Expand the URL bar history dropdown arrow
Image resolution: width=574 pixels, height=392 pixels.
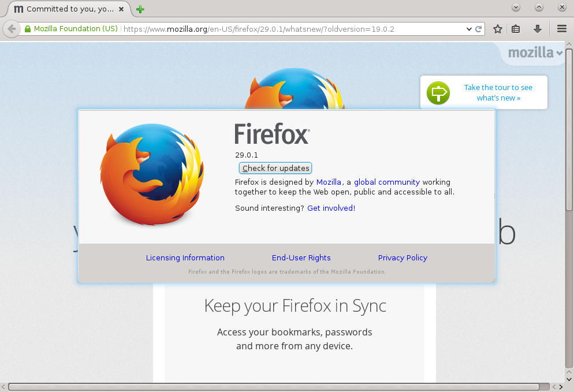pos(469,29)
